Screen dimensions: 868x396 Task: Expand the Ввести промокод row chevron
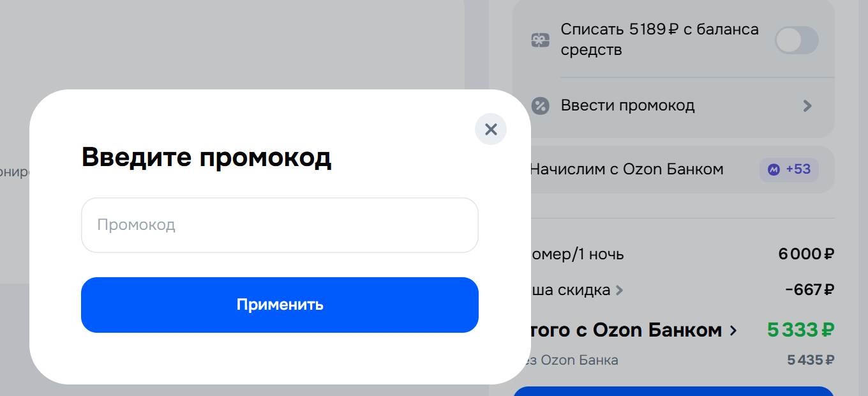tap(807, 106)
